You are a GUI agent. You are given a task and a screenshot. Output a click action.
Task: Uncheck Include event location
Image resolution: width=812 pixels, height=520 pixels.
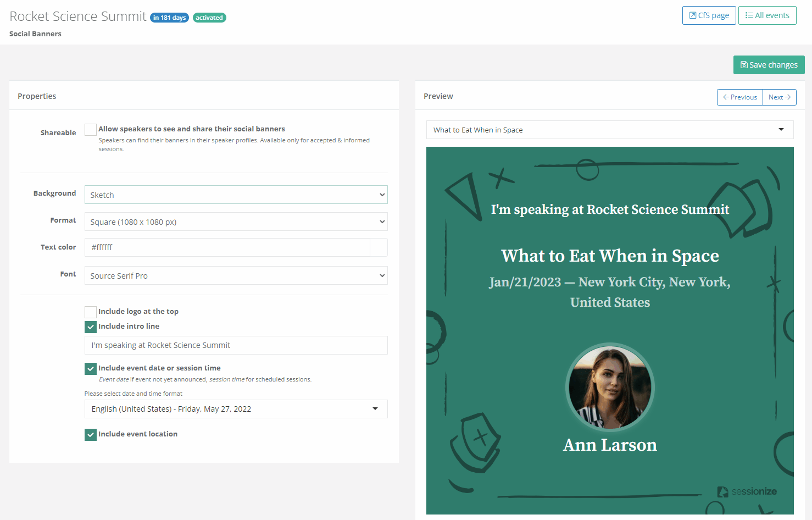pyautogui.click(x=91, y=435)
